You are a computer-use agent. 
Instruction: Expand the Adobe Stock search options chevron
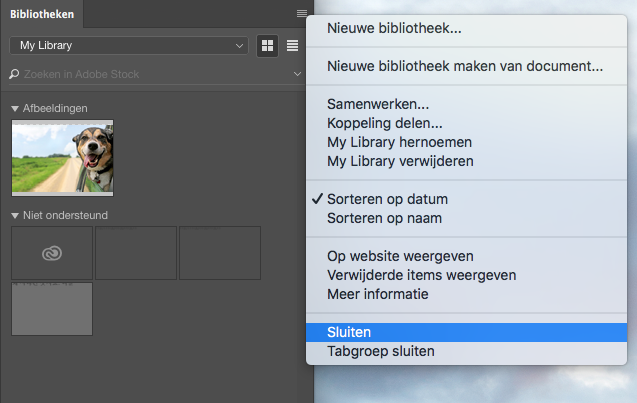tap(298, 74)
